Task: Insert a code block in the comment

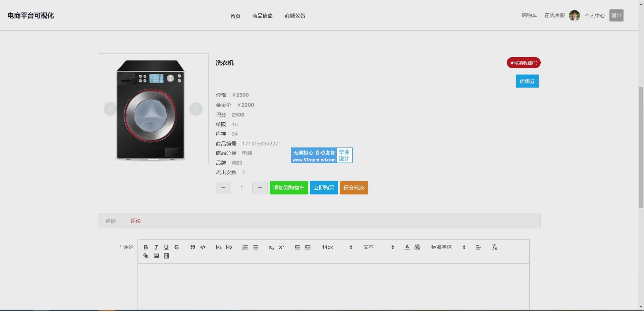Action: [203, 247]
